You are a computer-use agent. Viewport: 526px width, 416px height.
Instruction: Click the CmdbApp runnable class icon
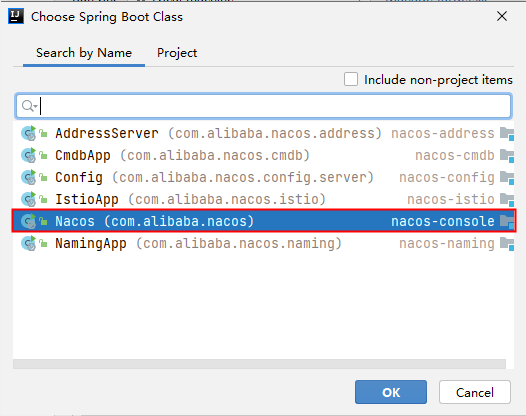coord(29,155)
